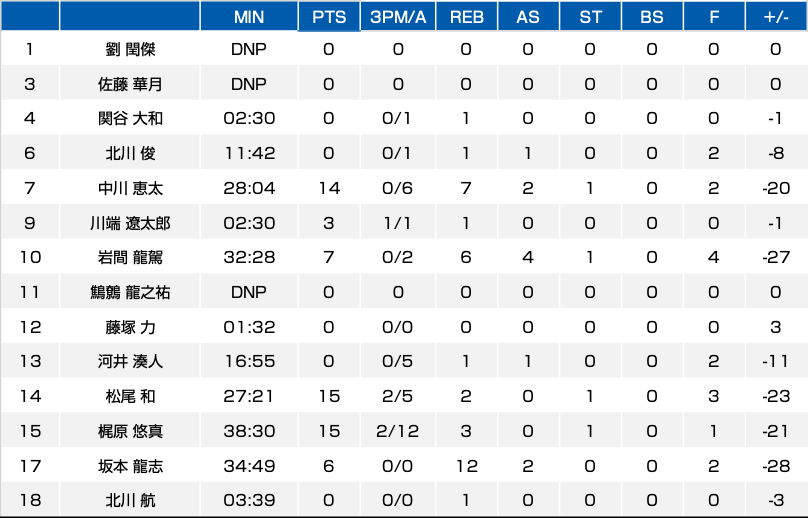Click player 佐藤 華月 name
Image resolution: width=808 pixels, height=518 pixels.
tap(130, 84)
